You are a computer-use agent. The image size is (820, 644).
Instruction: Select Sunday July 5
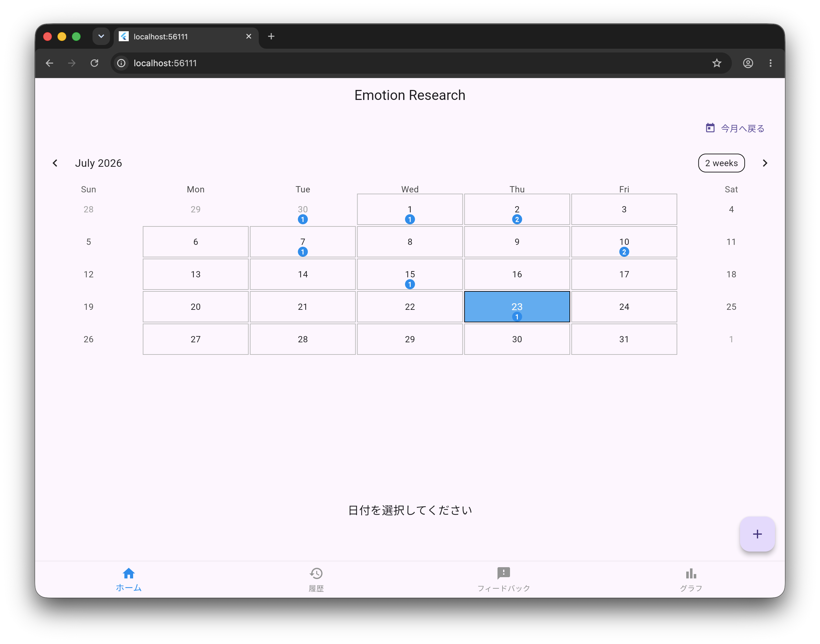coord(88,242)
